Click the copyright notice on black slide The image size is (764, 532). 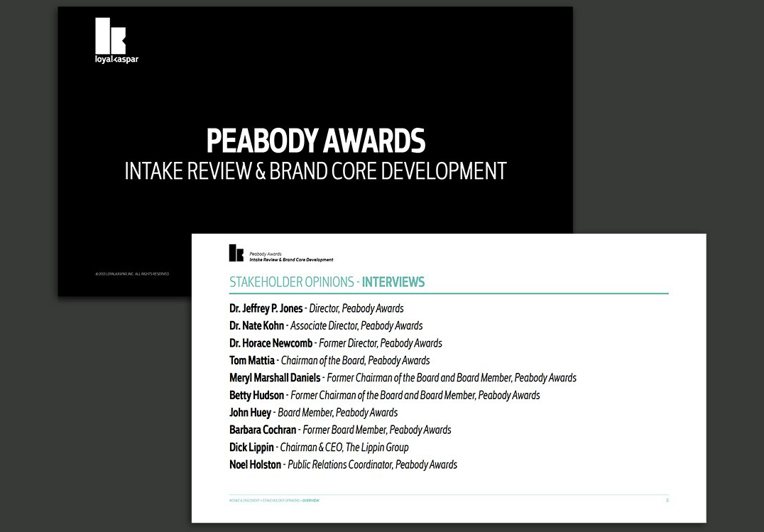133,274
